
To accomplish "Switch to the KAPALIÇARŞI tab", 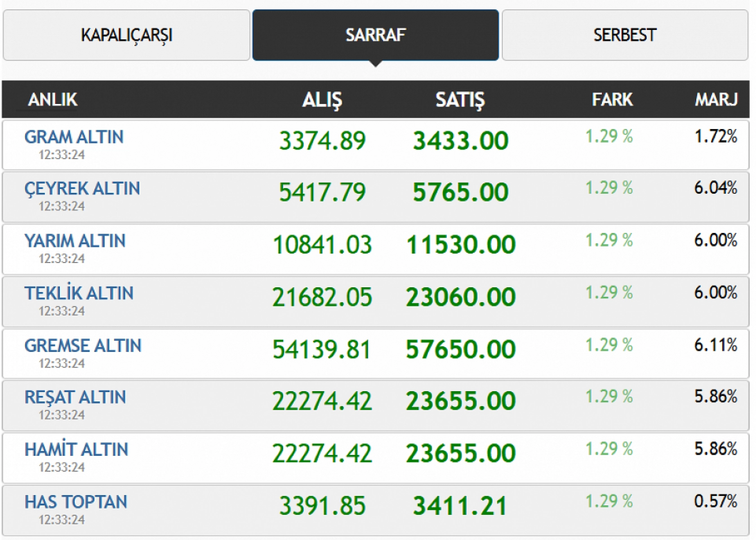I will click(x=126, y=35).
